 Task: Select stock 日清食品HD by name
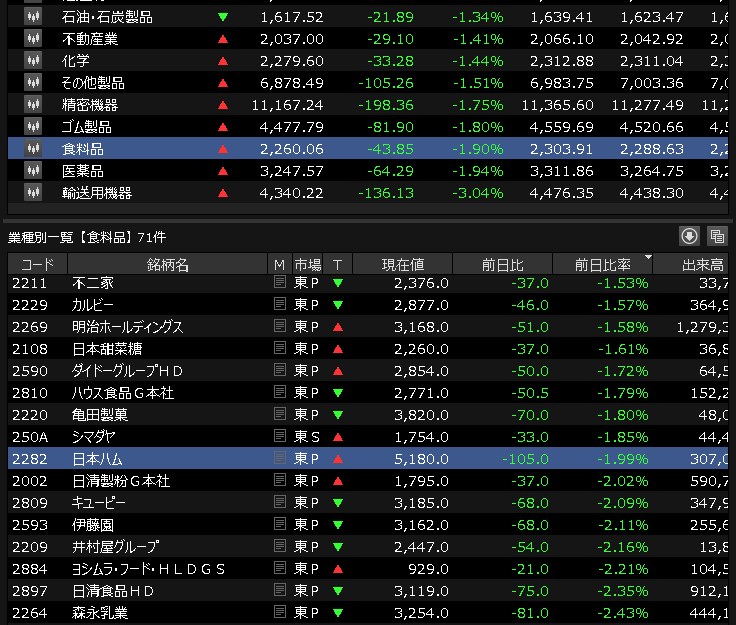(x=113, y=591)
